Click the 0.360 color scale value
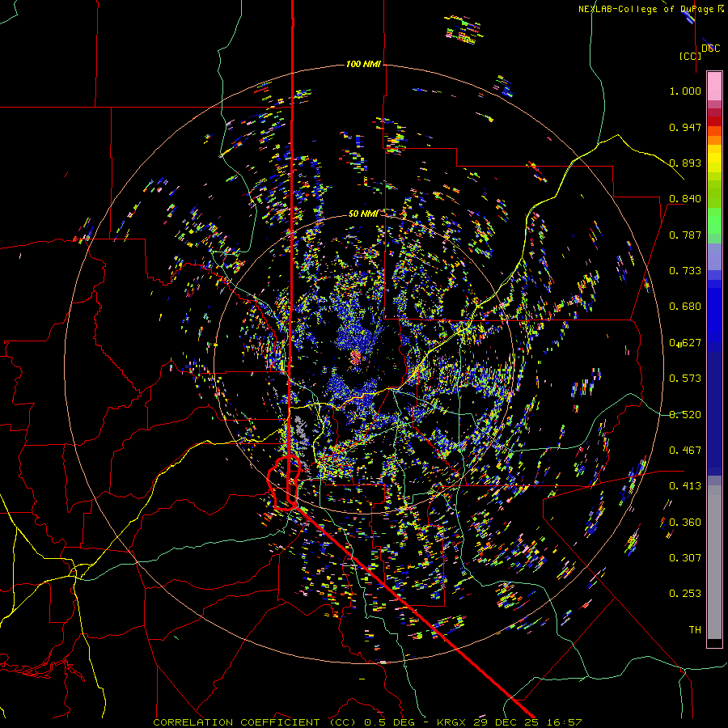Viewport: 728px width, 728px height. tap(685, 523)
